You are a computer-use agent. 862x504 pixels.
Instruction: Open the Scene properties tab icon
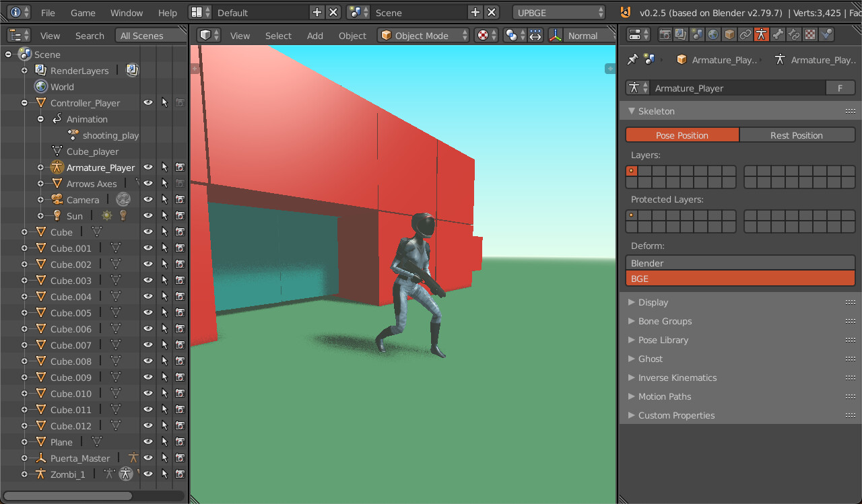pyautogui.click(x=697, y=35)
